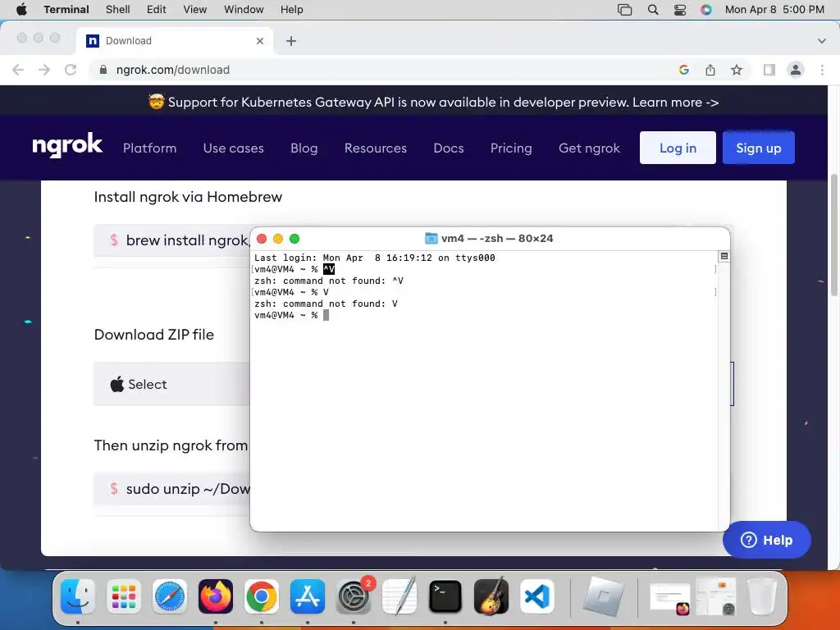Viewport: 840px width, 630px height.
Task: Toggle the Chrome side panel
Action: click(x=769, y=70)
